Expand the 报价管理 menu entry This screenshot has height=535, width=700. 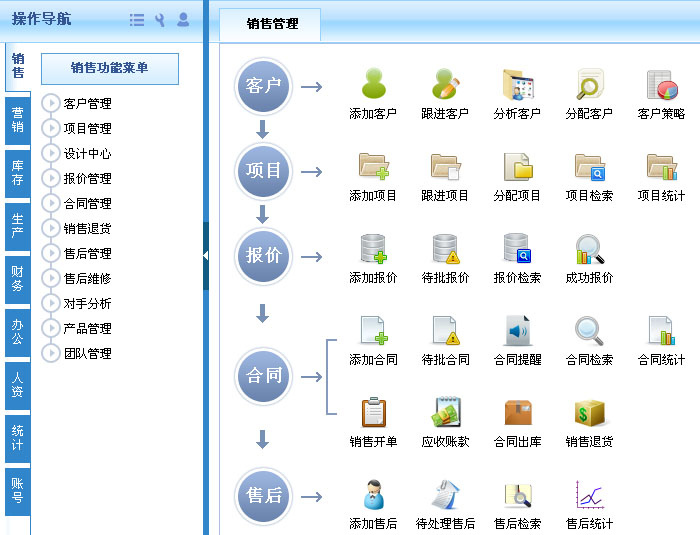click(x=51, y=178)
